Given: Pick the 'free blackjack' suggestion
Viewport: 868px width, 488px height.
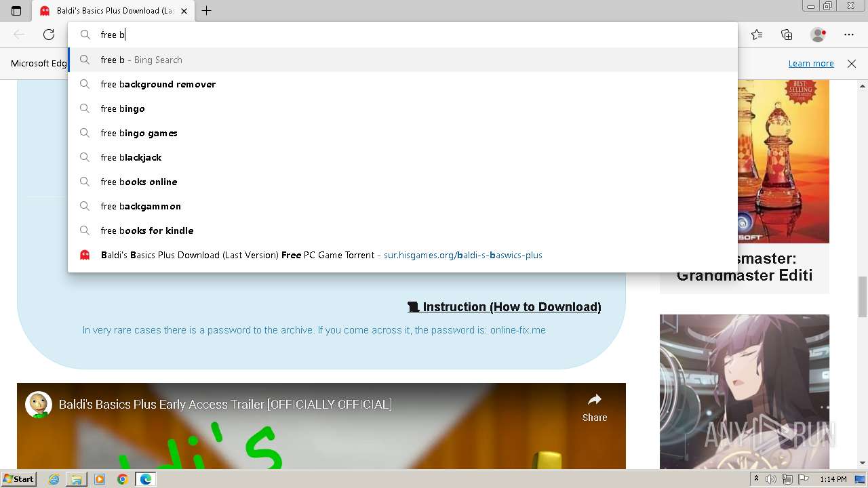Looking at the screenshot, I should (x=403, y=157).
